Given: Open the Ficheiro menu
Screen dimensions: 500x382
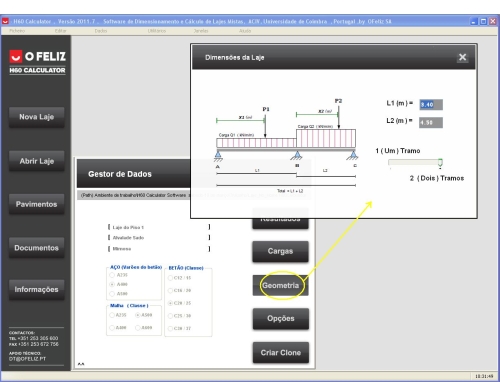Looking at the screenshot, I should click(x=17, y=31).
